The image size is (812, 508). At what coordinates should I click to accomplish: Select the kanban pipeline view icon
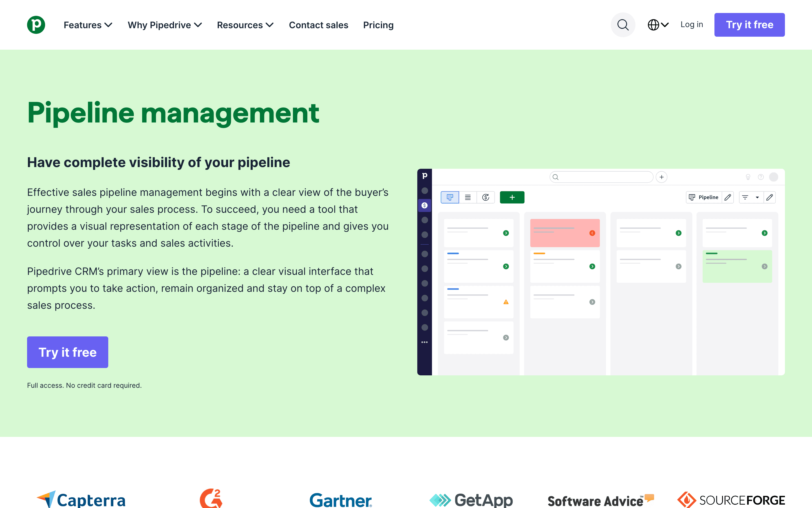click(x=450, y=197)
